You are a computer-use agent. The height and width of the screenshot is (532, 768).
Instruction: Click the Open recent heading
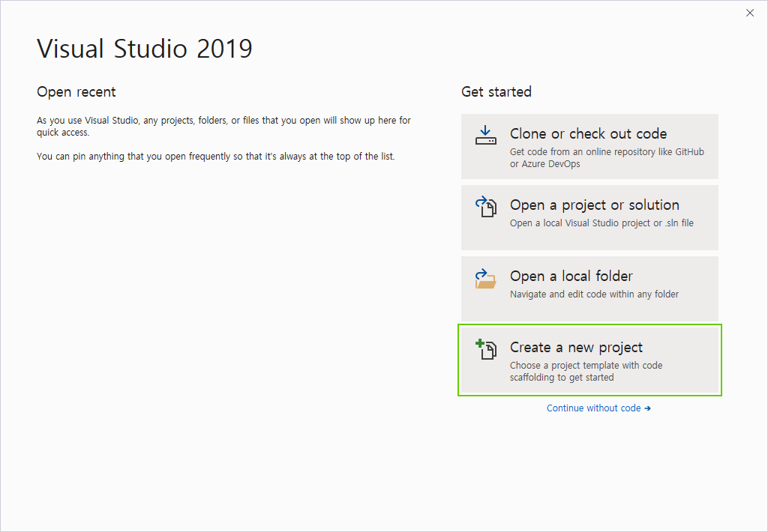coord(76,92)
